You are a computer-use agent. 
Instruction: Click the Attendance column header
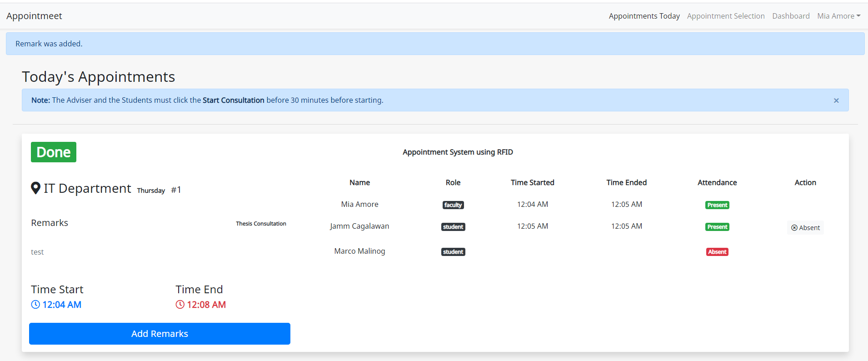[x=717, y=182]
